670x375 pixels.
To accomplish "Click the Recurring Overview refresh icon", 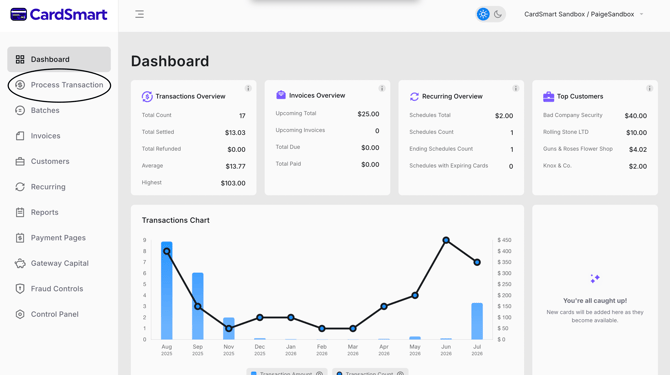I will (414, 97).
